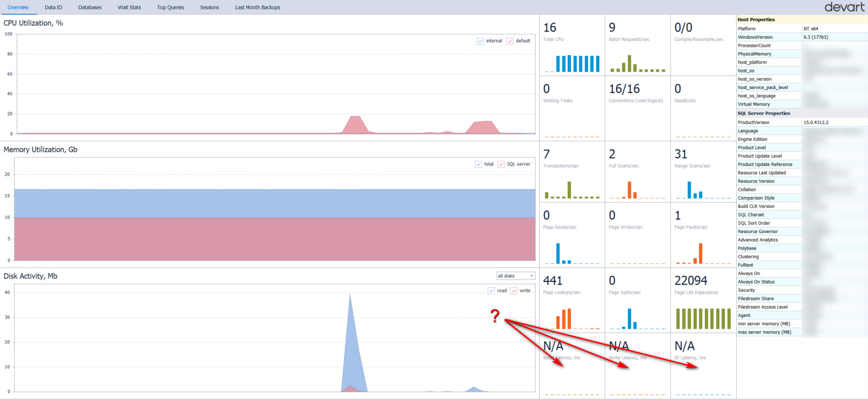Select the WindowsVersion property row

[x=802, y=37]
